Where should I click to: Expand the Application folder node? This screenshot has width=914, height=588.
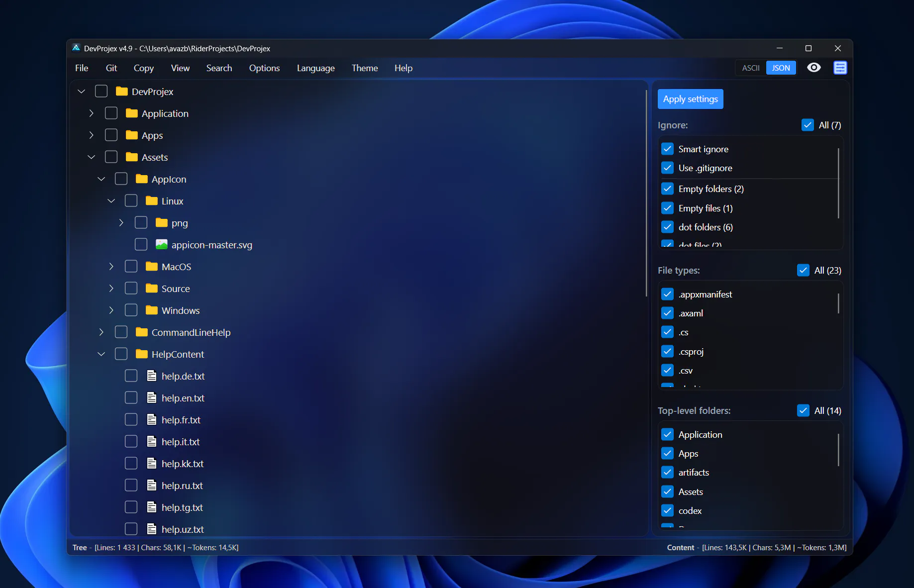(91, 113)
